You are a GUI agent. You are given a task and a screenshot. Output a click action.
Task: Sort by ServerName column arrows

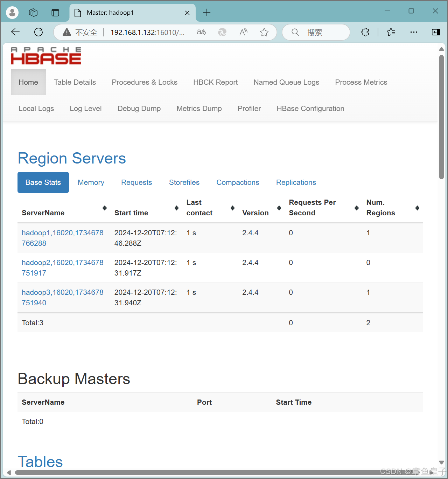tap(104, 208)
